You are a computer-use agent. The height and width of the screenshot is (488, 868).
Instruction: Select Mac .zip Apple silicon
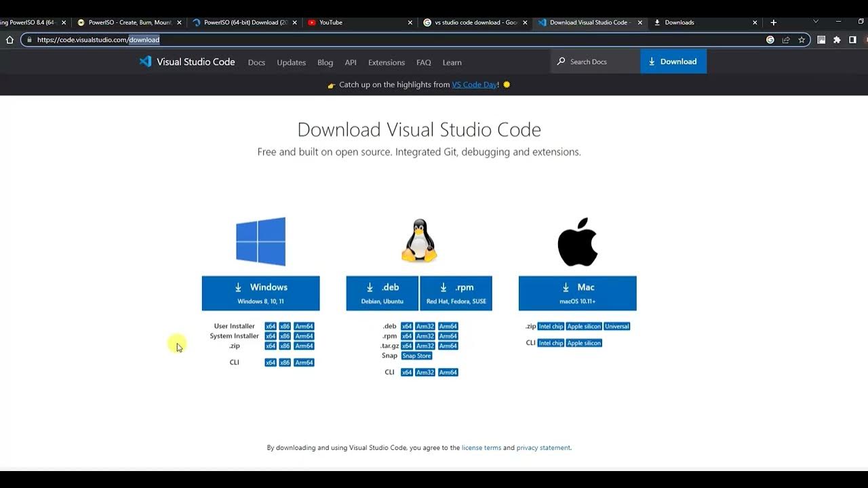click(584, 326)
